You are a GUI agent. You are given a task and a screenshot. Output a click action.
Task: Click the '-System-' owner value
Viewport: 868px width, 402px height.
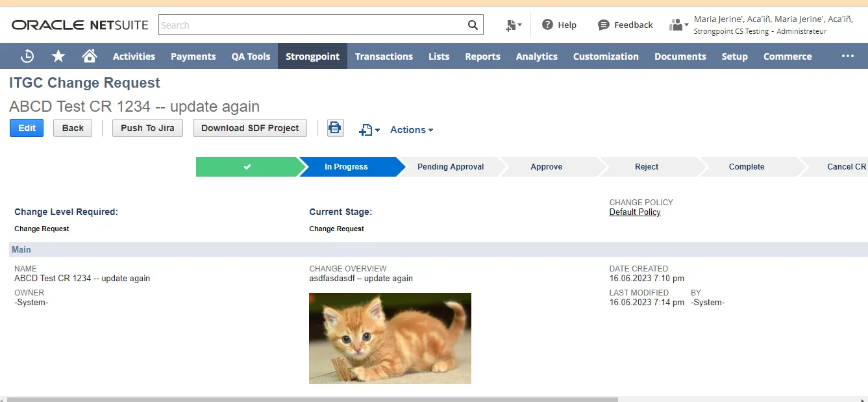point(31,303)
